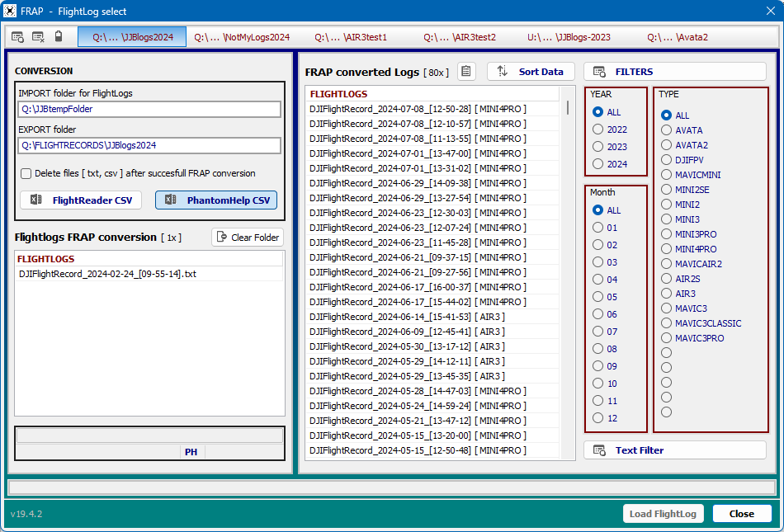Image resolution: width=784 pixels, height=532 pixels.
Task: Click the FRAP app icon in title bar
Action: [10, 12]
